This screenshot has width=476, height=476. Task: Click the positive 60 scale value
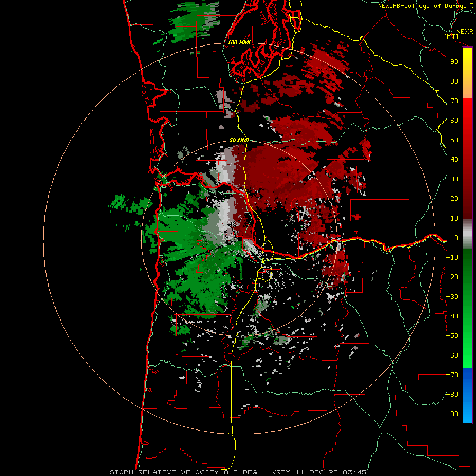click(x=454, y=120)
